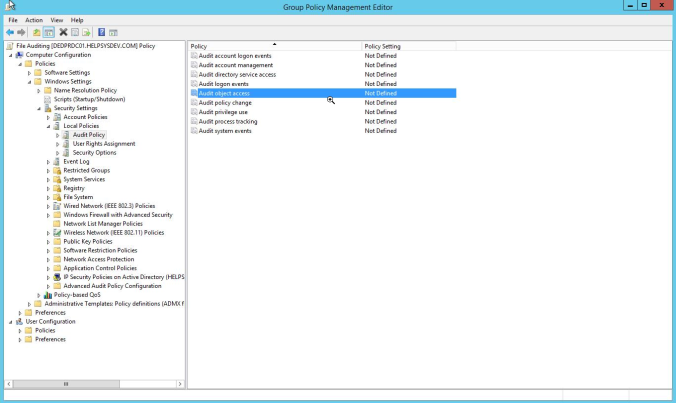Viewport: 676px width, 403px height.
Task: Select User Rights Assignment in tree
Action: 104,143
